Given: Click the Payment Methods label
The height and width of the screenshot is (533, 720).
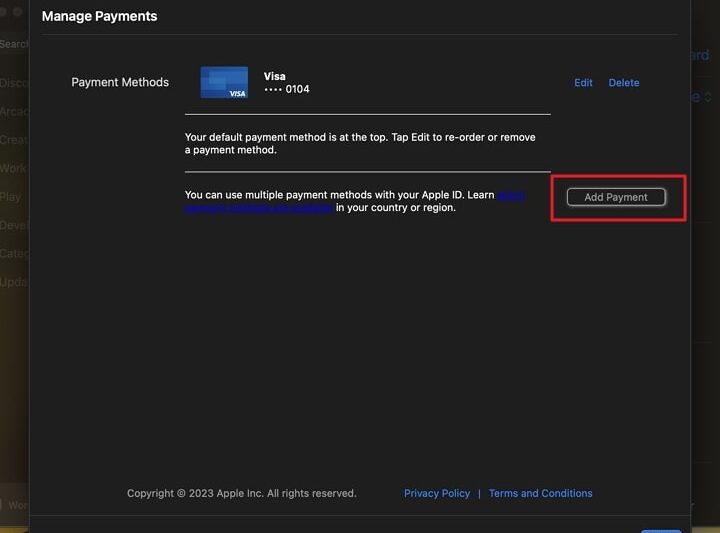Looking at the screenshot, I should (x=120, y=82).
